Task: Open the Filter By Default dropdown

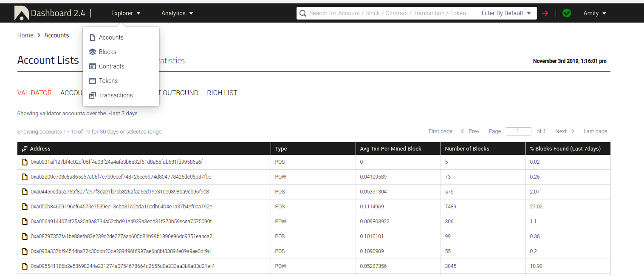Action: 506,13
